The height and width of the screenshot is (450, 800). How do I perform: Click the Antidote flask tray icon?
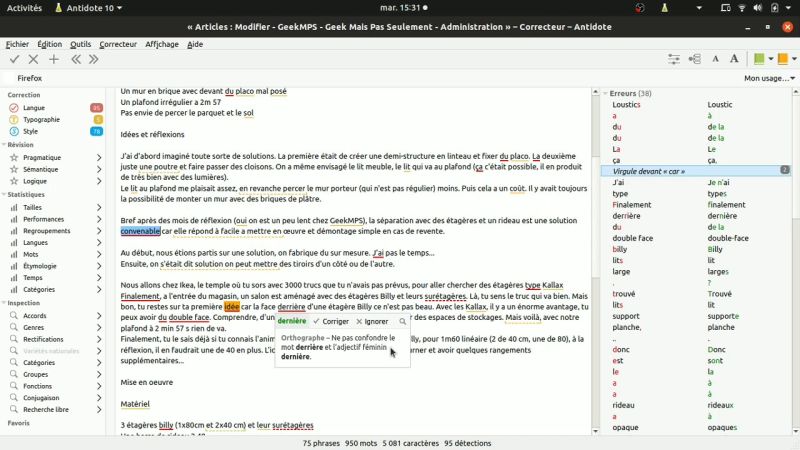664,8
